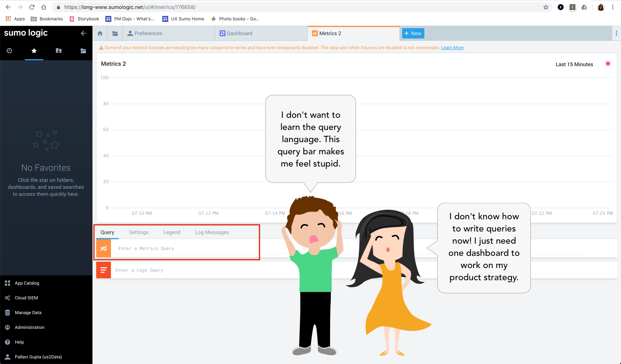Collapse the Sumo Logic sidebar arrow

[84, 33]
